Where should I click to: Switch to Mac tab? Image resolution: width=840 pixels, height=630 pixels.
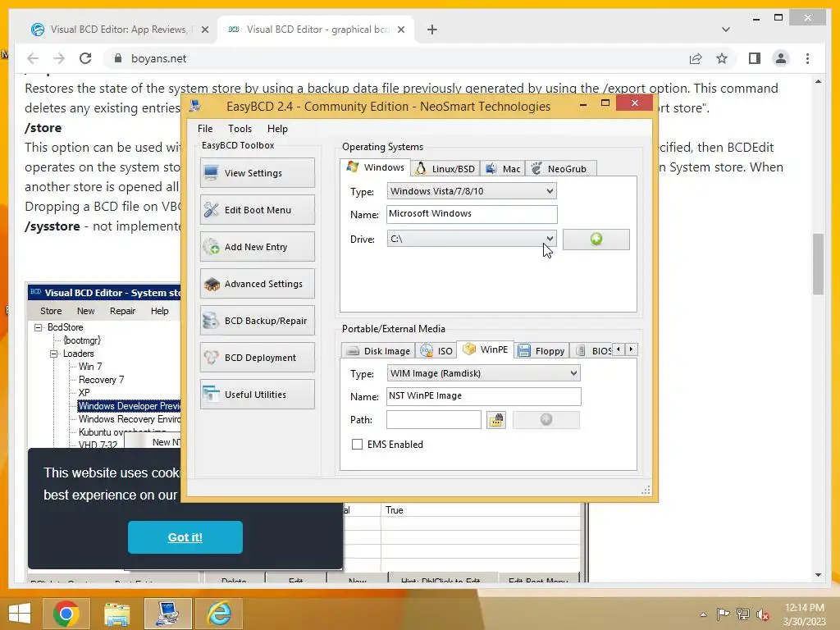(503, 169)
